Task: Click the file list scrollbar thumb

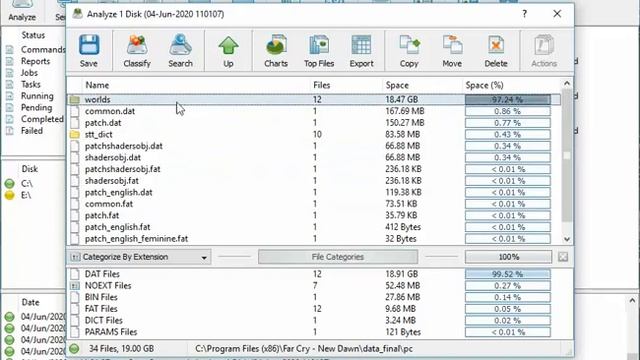Action: tap(567, 156)
